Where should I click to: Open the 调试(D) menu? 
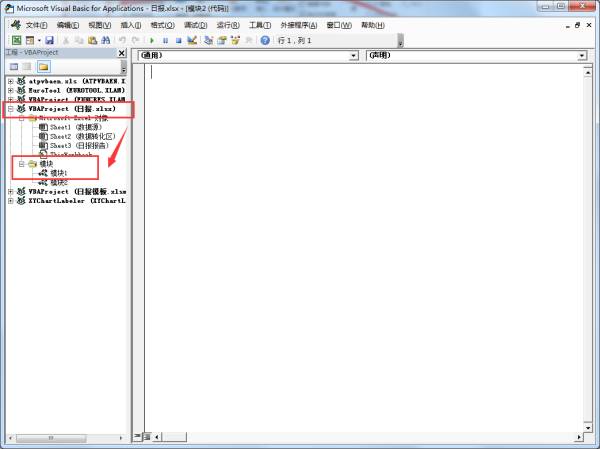point(196,25)
